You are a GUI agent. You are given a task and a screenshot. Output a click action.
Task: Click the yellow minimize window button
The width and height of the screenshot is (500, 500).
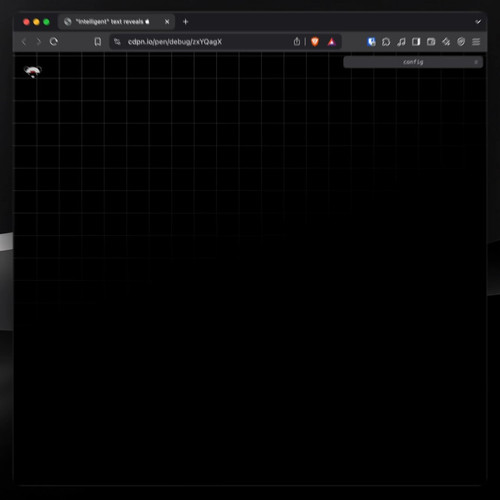point(36,22)
